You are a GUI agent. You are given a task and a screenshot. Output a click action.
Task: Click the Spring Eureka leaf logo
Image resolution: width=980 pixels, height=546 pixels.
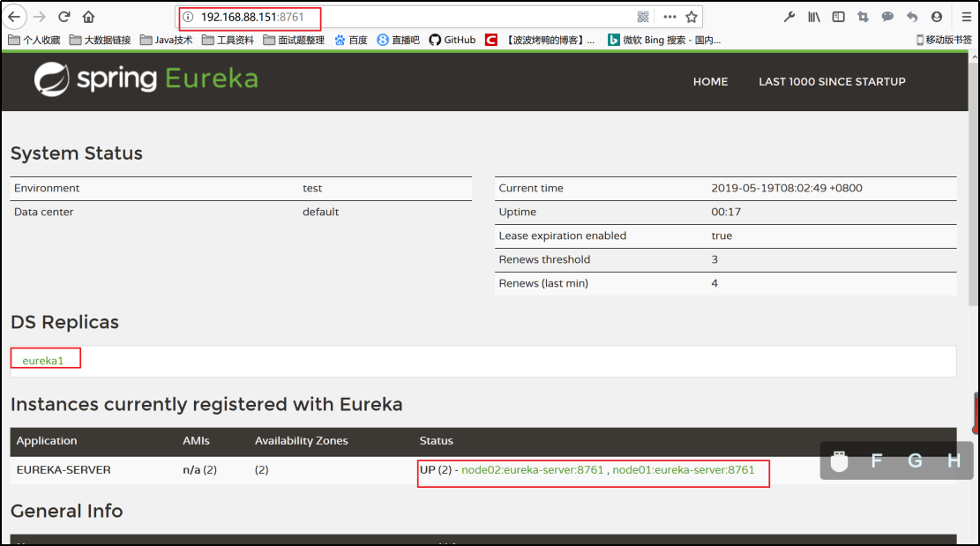pyautogui.click(x=51, y=79)
